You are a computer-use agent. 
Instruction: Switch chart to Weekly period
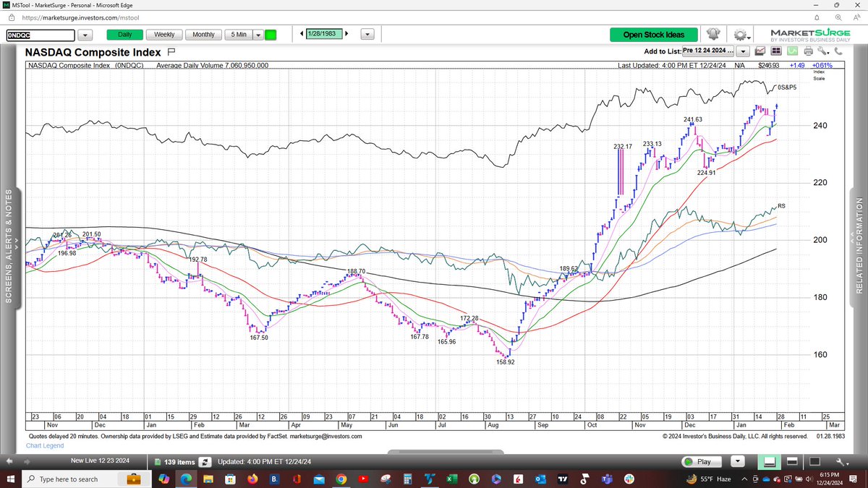(164, 35)
